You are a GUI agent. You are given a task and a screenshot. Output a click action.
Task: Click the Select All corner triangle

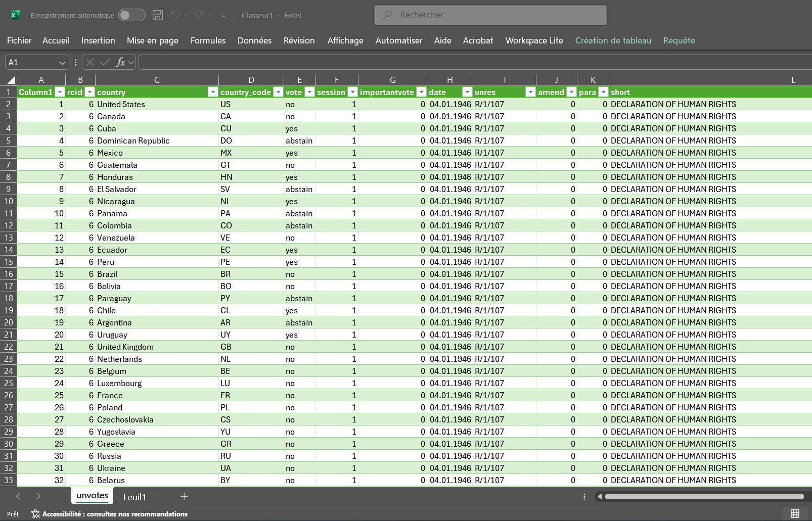[11, 80]
